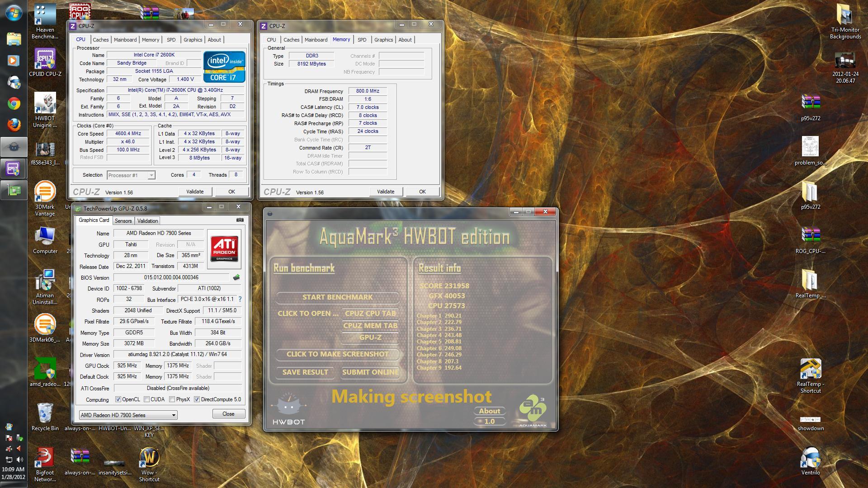The height and width of the screenshot is (488, 868).
Task: Click SAVE RESULT in AquaMark
Action: (305, 372)
